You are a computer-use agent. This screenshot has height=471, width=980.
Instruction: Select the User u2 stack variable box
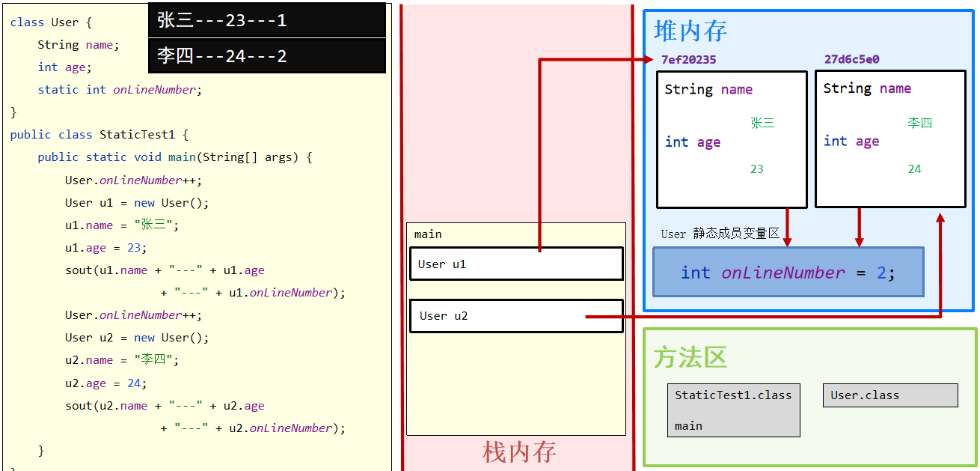(515, 315)
